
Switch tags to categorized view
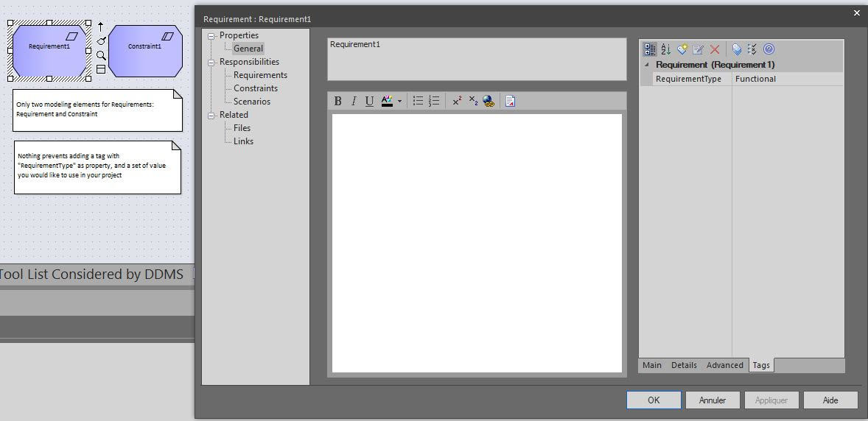coord(650,49)
